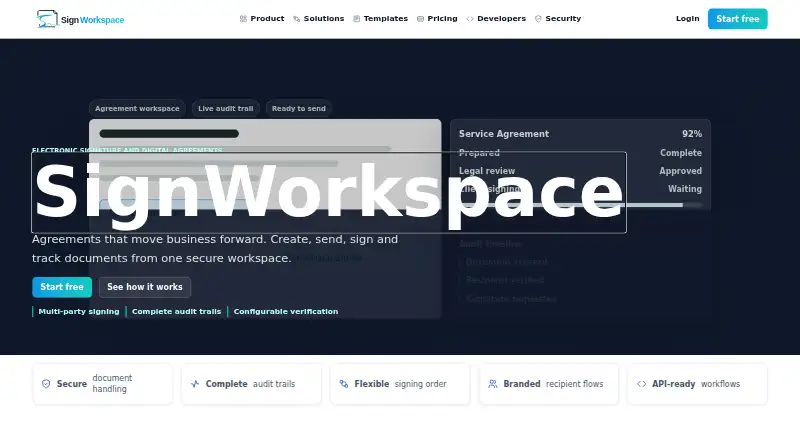Click the Multi-party signing label
Viewport: 800px width, 440px height.
pyautogui.click(x=79, y=311)
